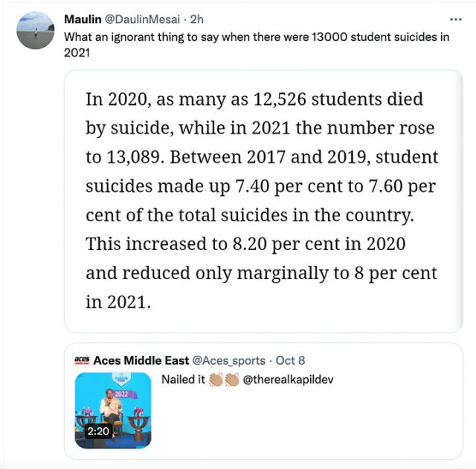Open the tweet's three-dot more menu
Screen dimensions: 476x469
(457, 19)
